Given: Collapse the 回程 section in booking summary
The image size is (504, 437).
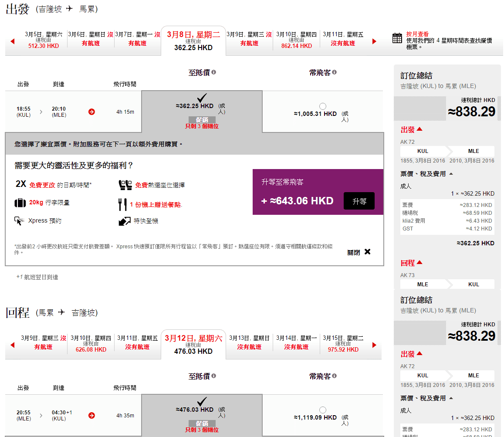Looking at the screenshot, I should (419, 263).
